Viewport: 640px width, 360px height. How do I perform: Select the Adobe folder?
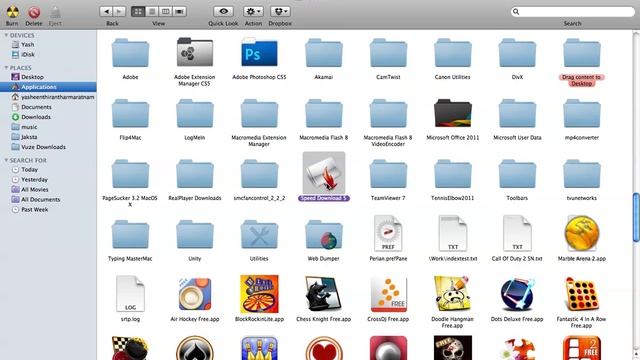click(x=130, y=53)
